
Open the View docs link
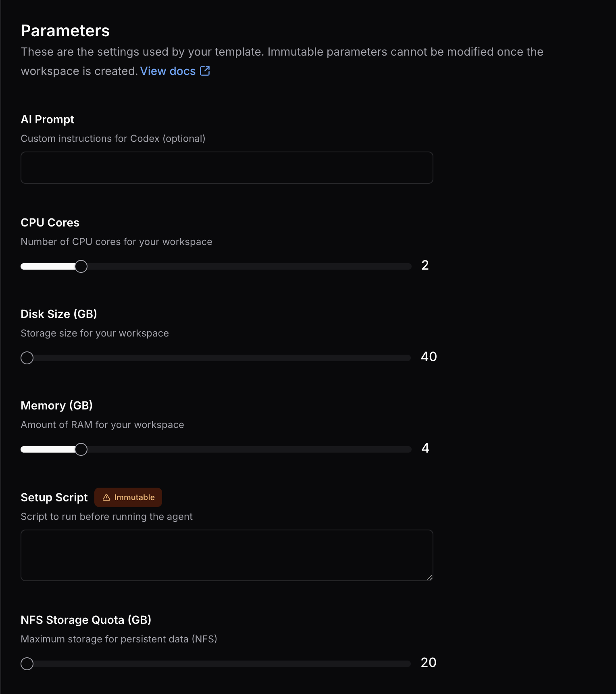pyautogui.click(x=168, y=71)
